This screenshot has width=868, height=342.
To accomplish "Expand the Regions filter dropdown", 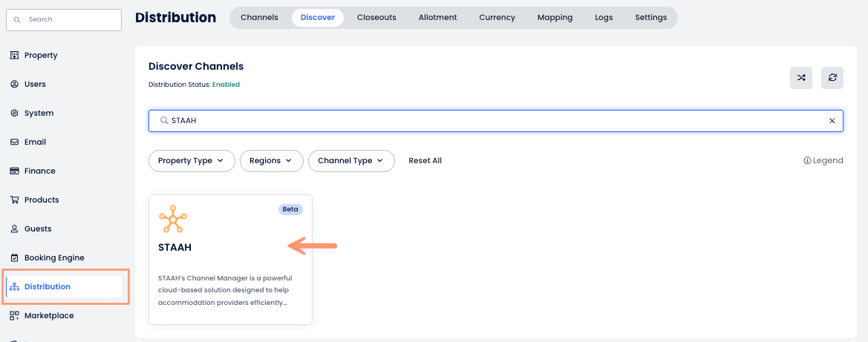I will coord(271,161).
